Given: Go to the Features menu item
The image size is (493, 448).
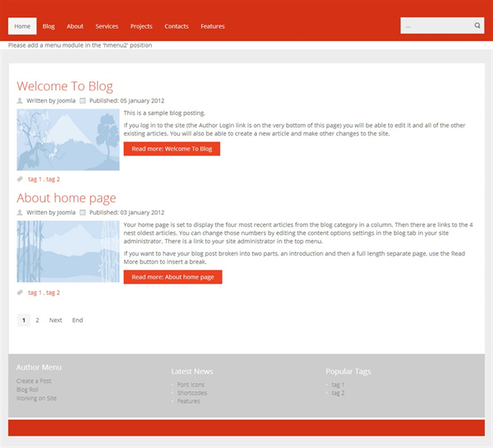Looking at the screenshot, I should [x=213, y=26].
